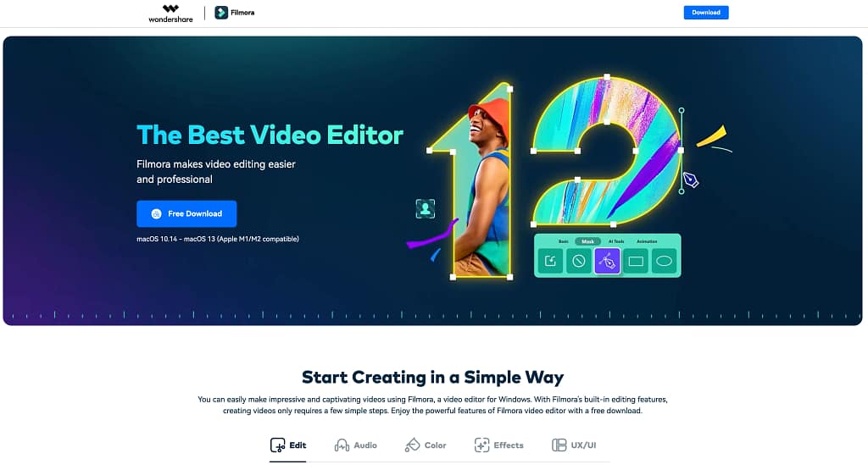Screen dimensions: 868x470
Task: Click the import mask icon in the panel
Action: [550, 262]
